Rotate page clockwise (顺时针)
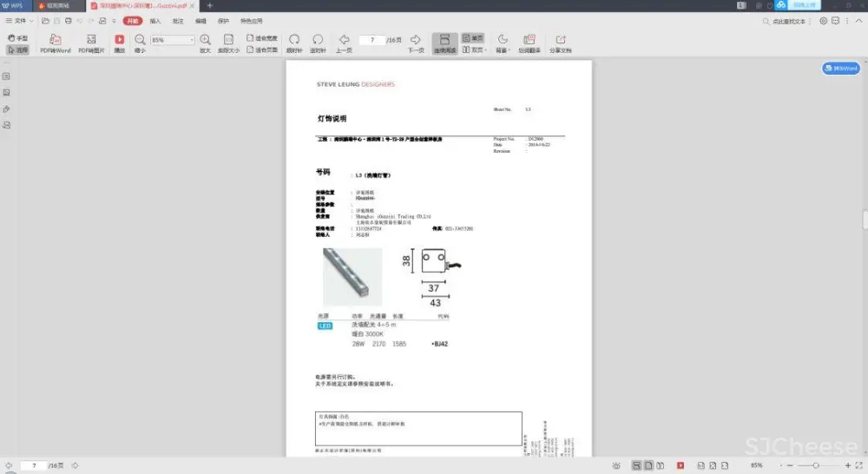 pyautogui.click(x=294, y=43)
